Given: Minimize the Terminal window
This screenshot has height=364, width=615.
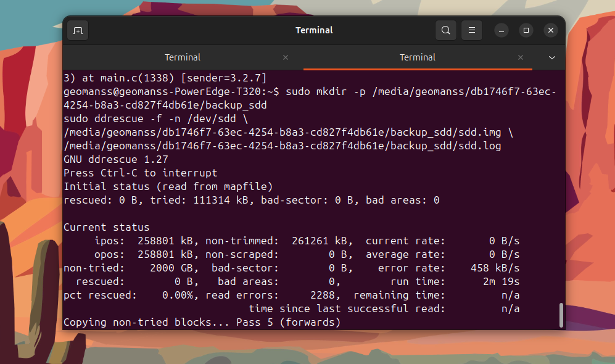Looking at the screenshot, I should tap(502, 30).
